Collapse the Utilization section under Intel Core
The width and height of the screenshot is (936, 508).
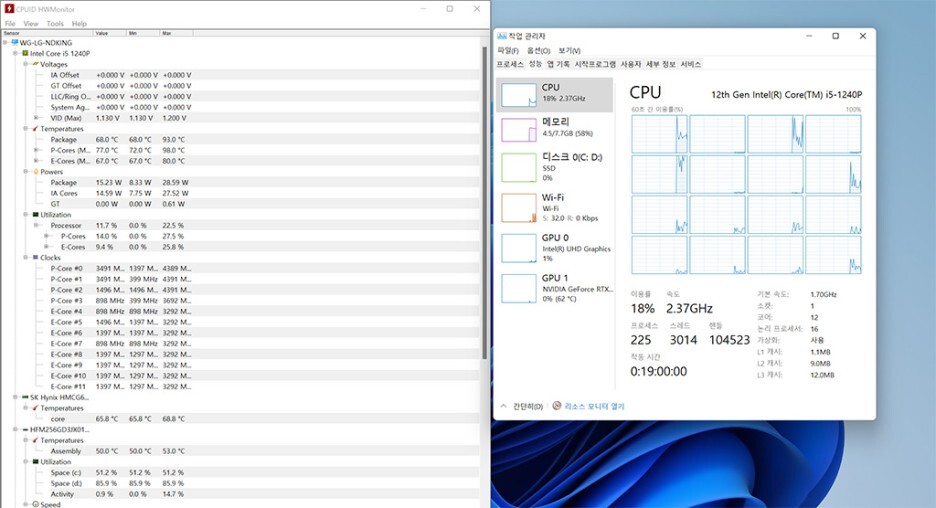click(26, 215)
